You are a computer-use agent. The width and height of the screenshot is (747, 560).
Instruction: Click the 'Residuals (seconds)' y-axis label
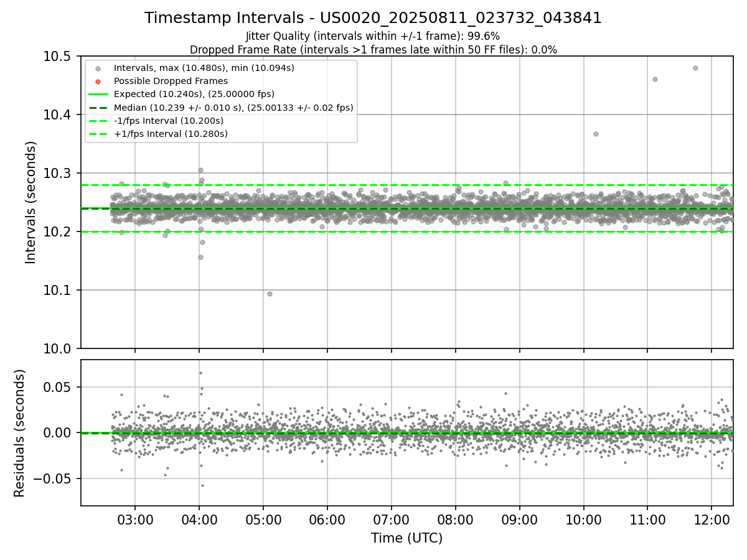(x=20, y=432)
